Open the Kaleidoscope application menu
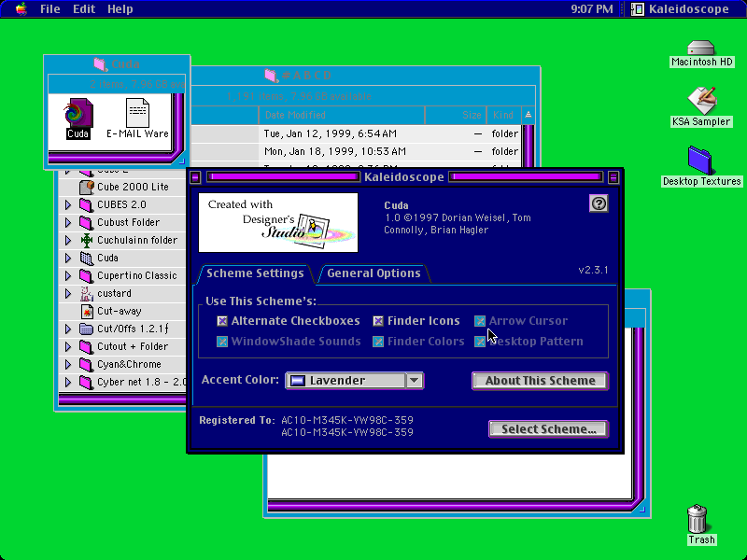Image resolution: width=747 pixels, height=560 pixels. coord(681,9)
